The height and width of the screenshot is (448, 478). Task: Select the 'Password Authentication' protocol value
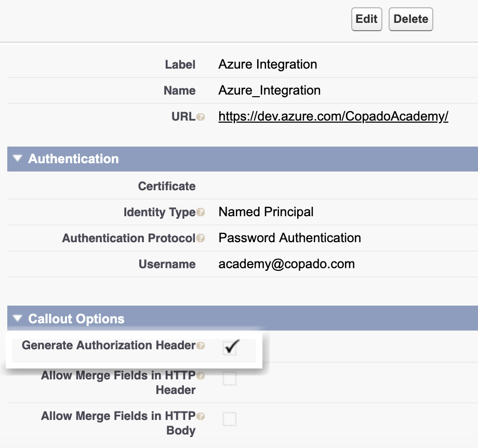(x=289, y=238)
